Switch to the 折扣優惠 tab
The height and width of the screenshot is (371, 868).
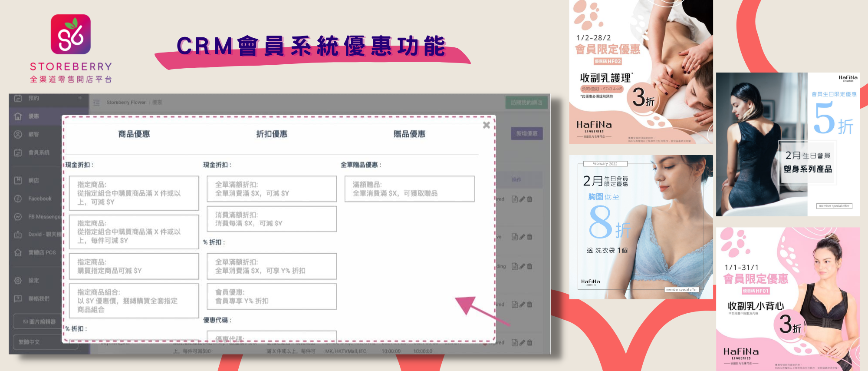(272, 134)
